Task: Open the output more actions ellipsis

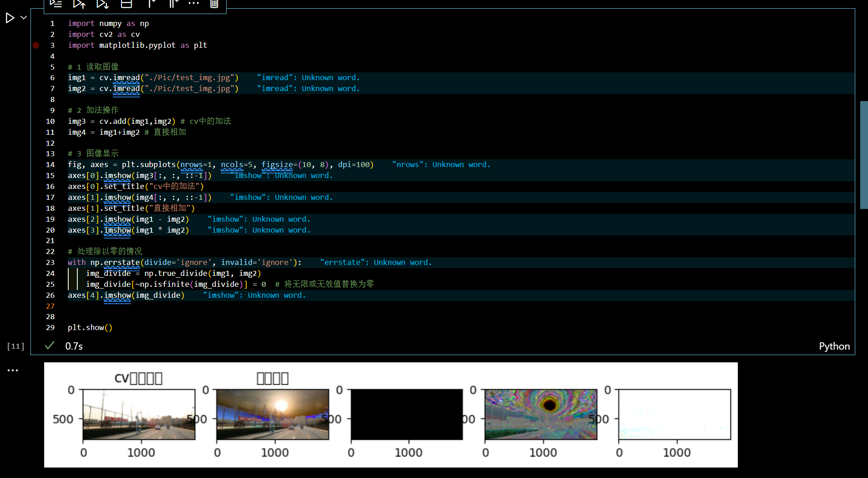Action: (x=13, y=370)
